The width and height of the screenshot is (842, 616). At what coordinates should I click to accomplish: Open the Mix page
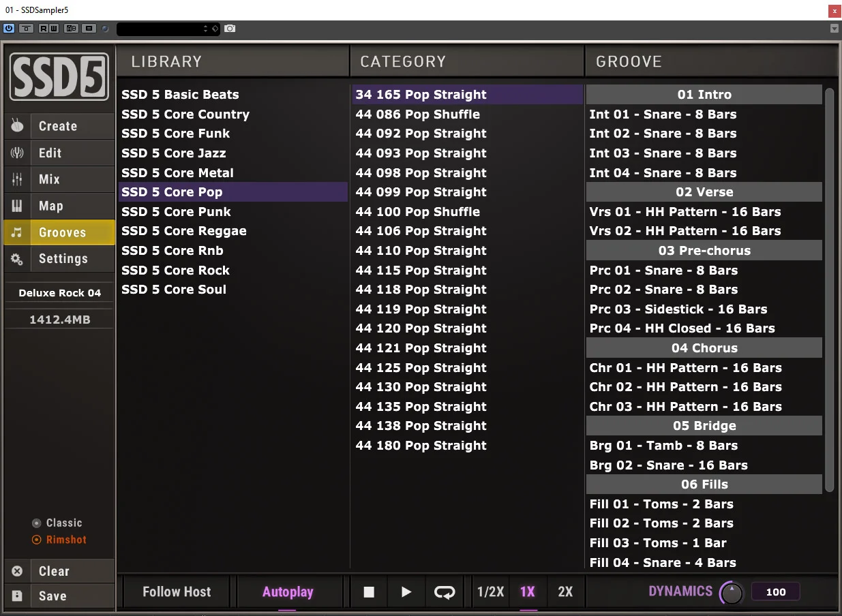pos(59,179)
